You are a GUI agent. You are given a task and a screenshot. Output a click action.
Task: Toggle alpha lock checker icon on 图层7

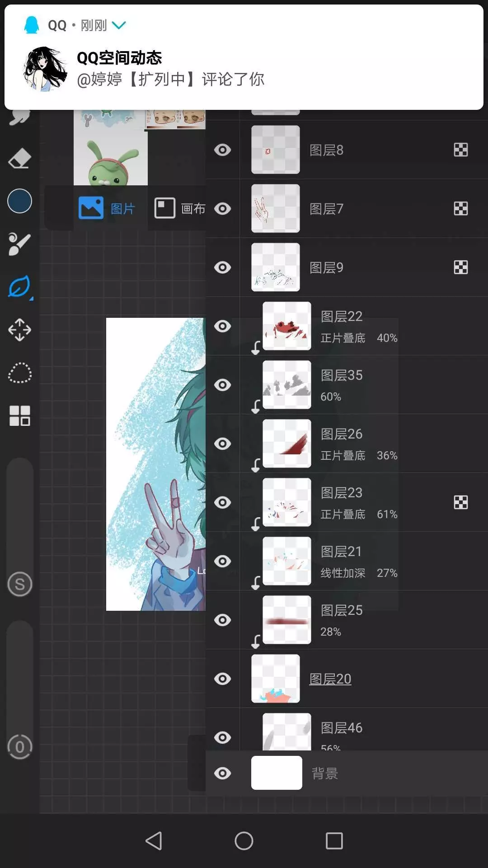pyautogui.click(x=460, y=208)
